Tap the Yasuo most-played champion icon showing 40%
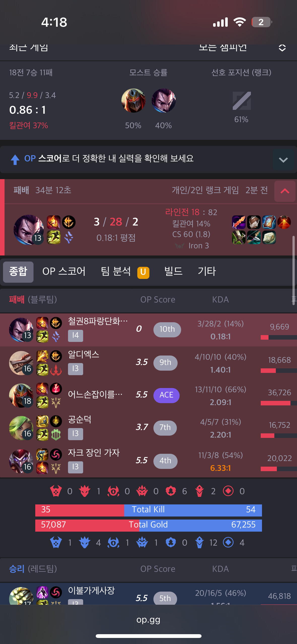Viewport: 297px width, 644px height. pos(164,100)
